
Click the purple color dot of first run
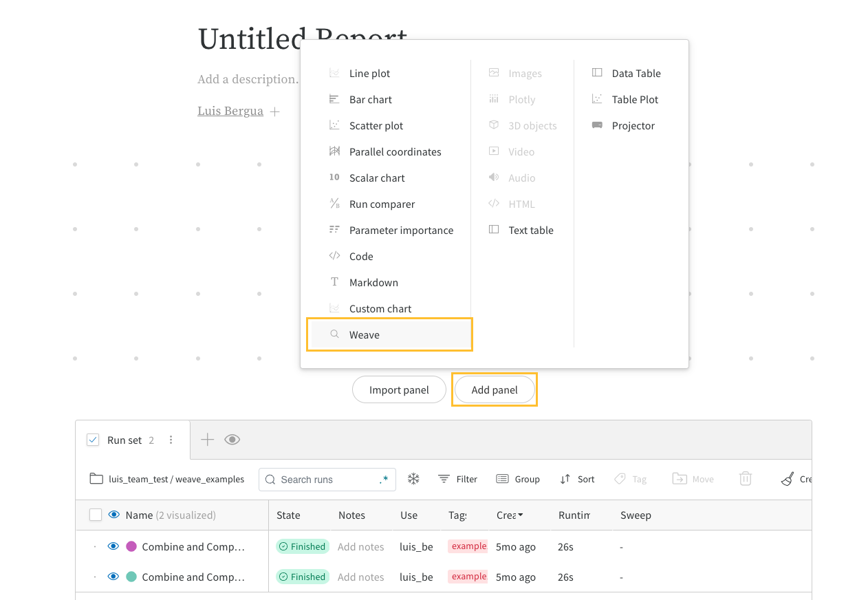click(131, 546)
